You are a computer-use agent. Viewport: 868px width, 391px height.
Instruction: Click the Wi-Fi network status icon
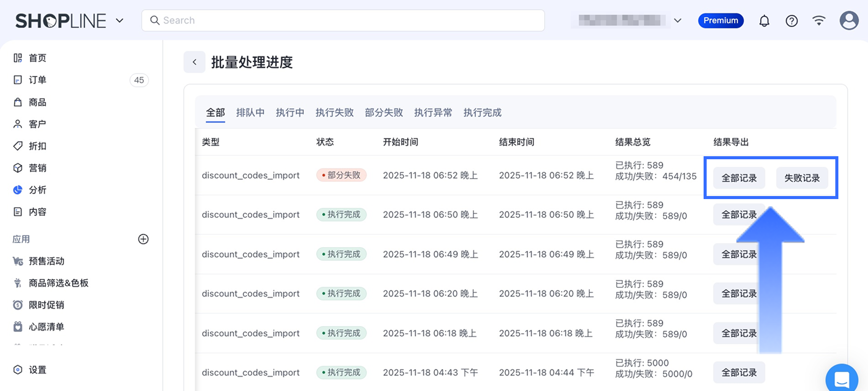tap(819, 21)
